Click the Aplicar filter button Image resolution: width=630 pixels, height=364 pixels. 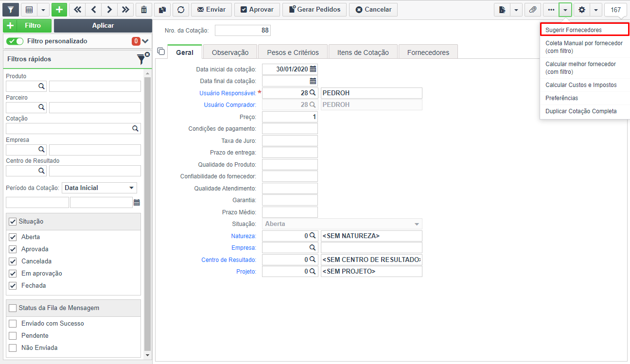point(103,26)
